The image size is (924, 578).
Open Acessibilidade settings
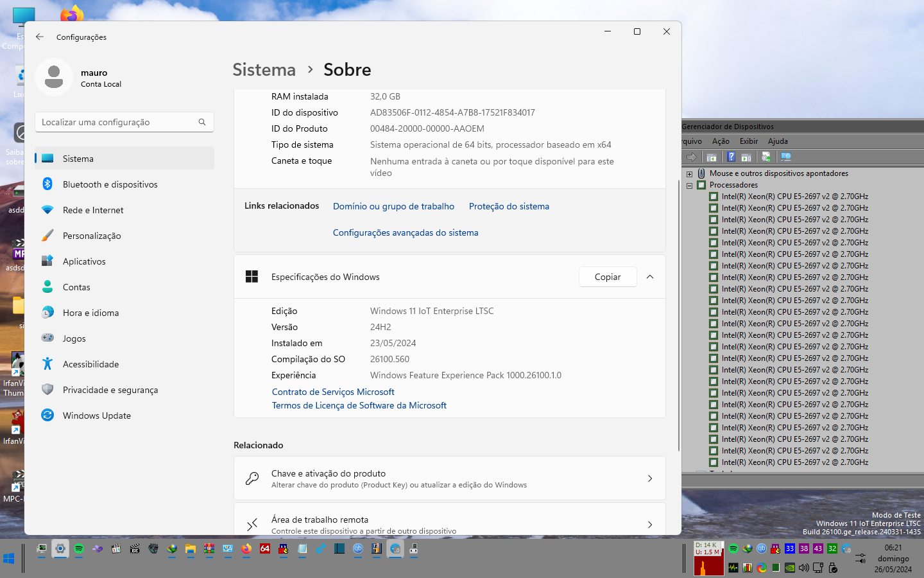[124, 364]
